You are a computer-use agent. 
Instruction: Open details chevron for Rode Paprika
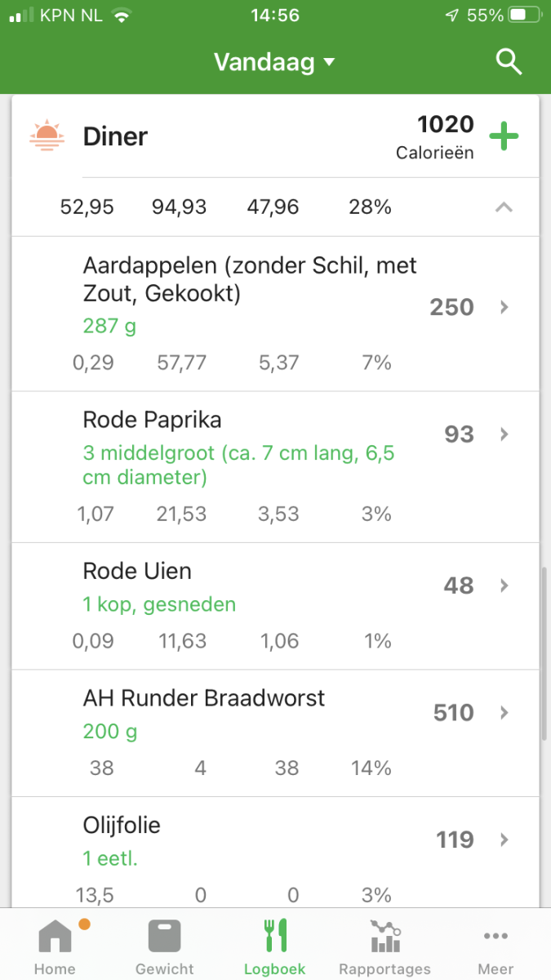pos(504,434)
